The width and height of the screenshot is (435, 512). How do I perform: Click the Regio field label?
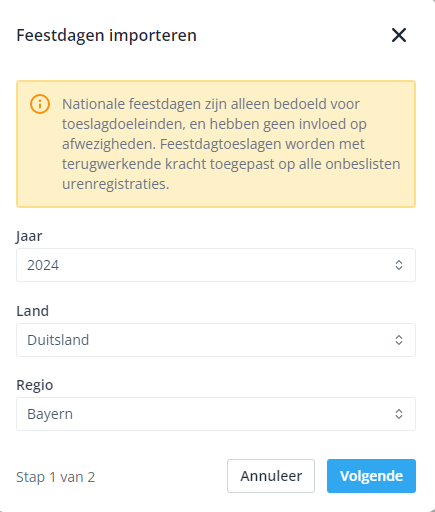(x=35, y=385)
